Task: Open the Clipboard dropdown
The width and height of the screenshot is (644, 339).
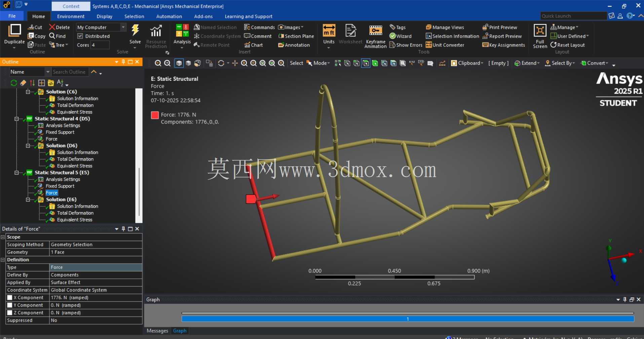Action: (467, 63)
